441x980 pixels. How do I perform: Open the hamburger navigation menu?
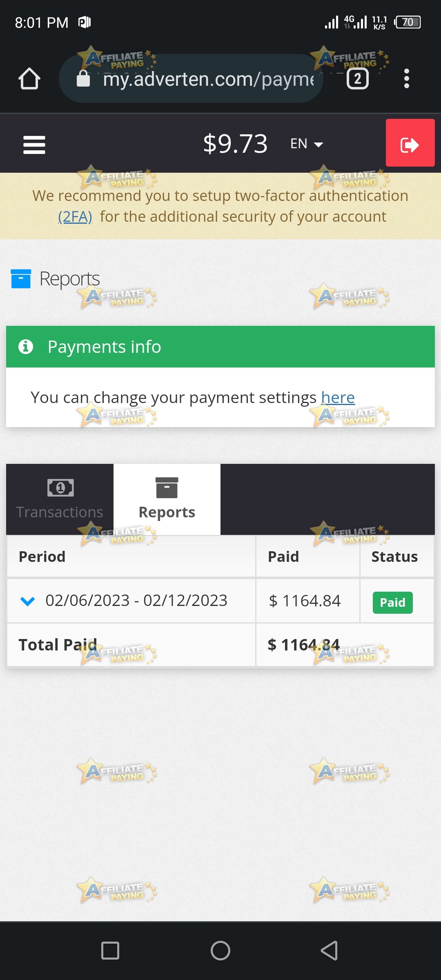click(x=34, y=145)
